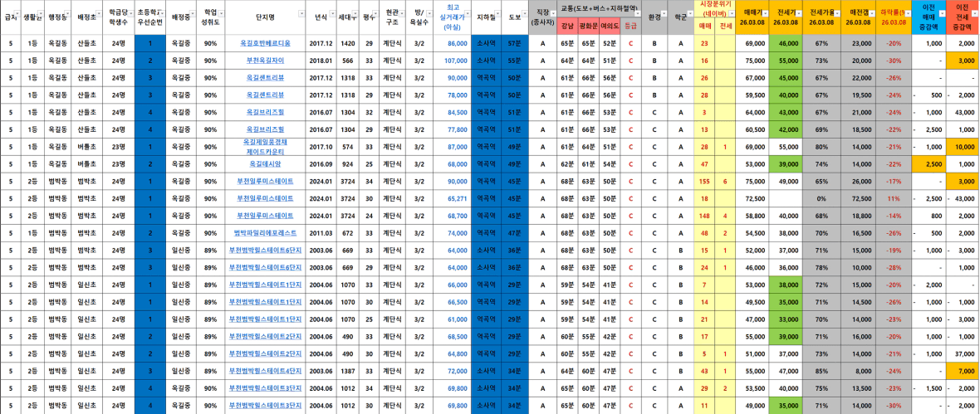This screenshot has height=414, width=980.
Task: Select the 26,000 매전갭 cell
Action: coord(858,181)
